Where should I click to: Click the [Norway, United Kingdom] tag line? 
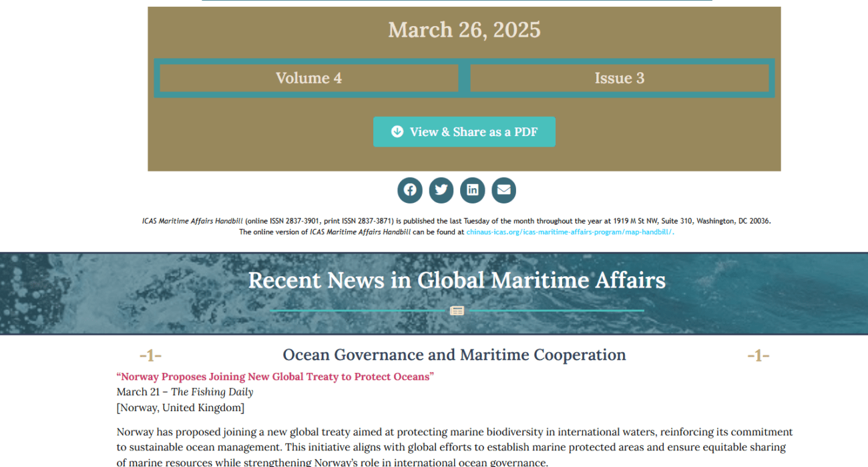pyautogui.click(x=180, y=408)
